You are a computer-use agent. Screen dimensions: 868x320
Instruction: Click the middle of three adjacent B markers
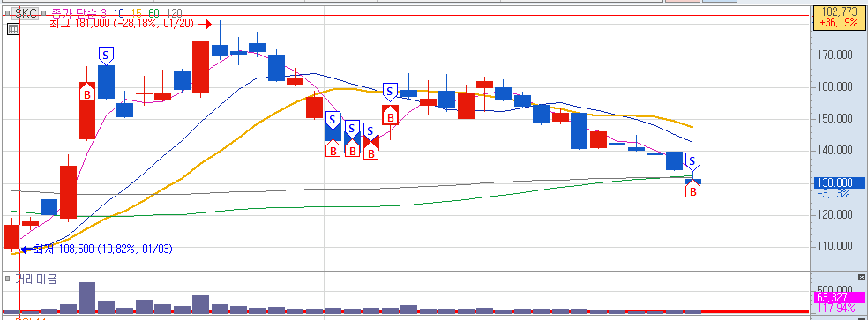tap(352, 148)
